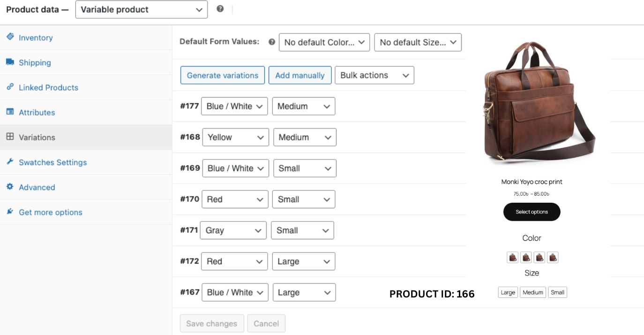The image size is (644, 335).
Task: Click the Generate variations button
Action: tap(222, 75)
